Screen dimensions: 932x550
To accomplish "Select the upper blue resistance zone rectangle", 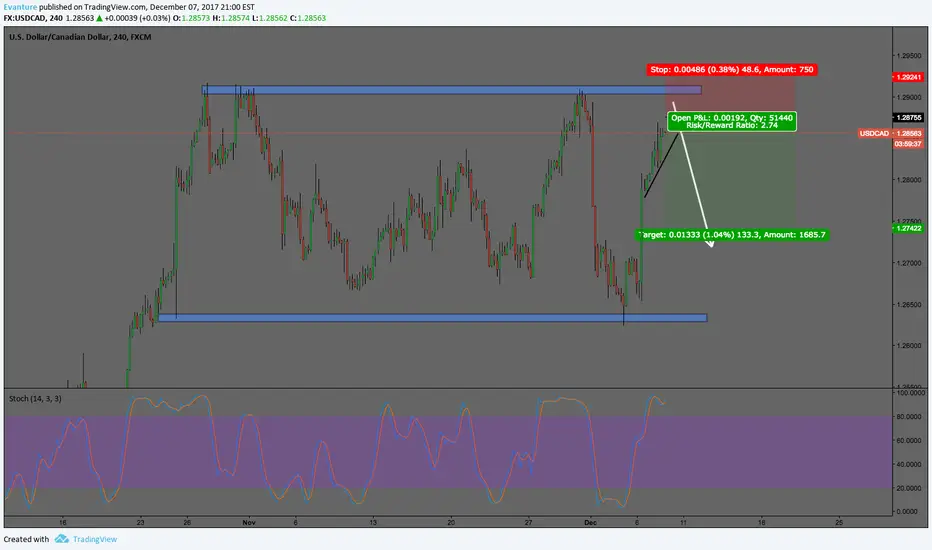I will (451, 90).
